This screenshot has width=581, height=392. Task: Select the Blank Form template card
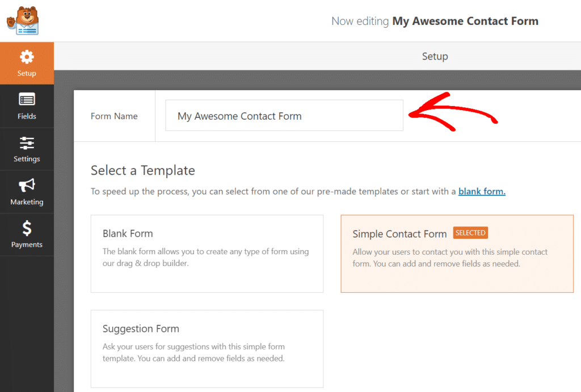point(207,254)
